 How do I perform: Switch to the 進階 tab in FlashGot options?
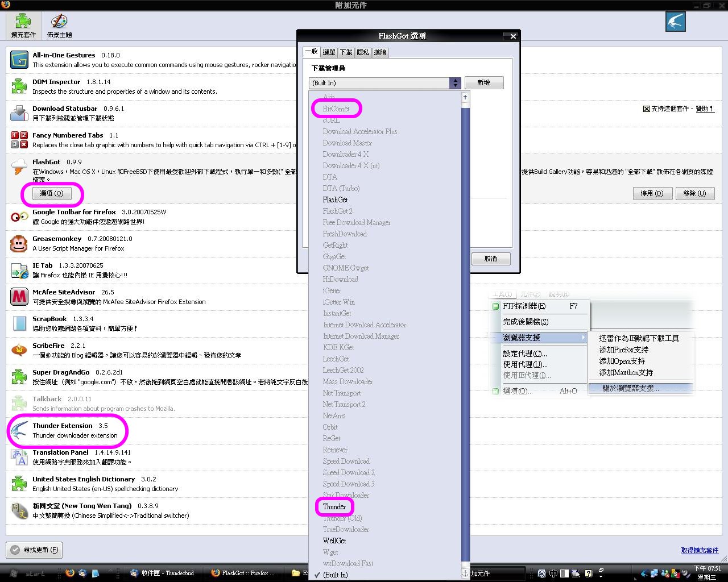tap(380, 52)
